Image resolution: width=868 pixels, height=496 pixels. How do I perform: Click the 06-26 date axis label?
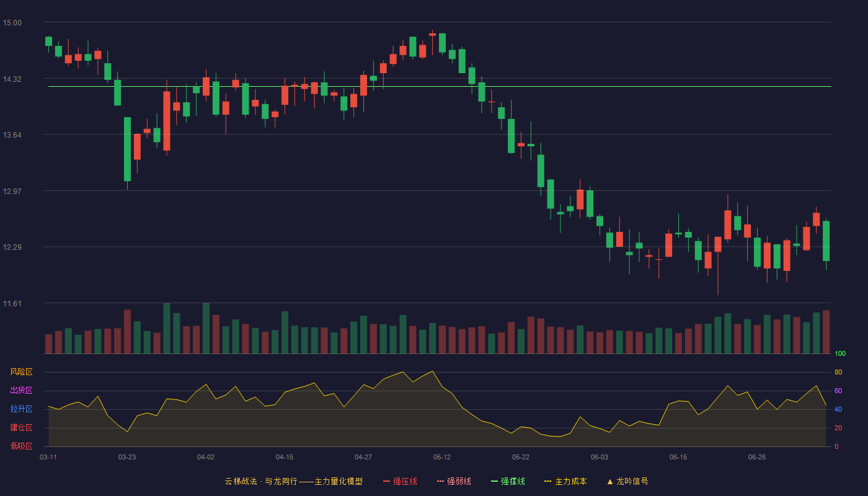[x=757, y=457]
